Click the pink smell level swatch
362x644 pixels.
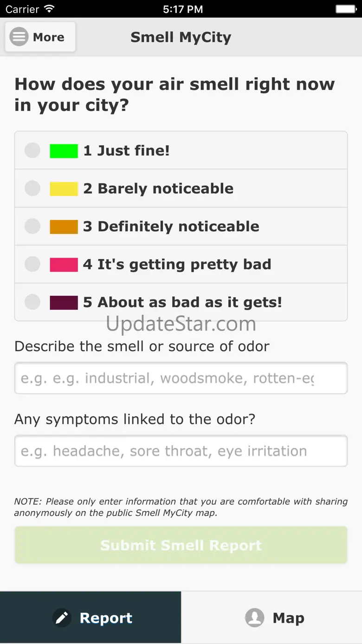point(64,265)
